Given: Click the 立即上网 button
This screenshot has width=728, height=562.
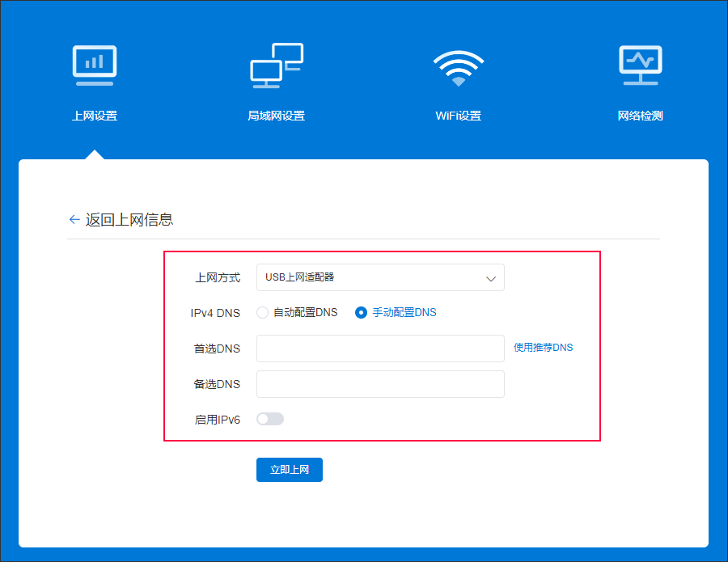Looking at the screenshot, I should 289,470.
